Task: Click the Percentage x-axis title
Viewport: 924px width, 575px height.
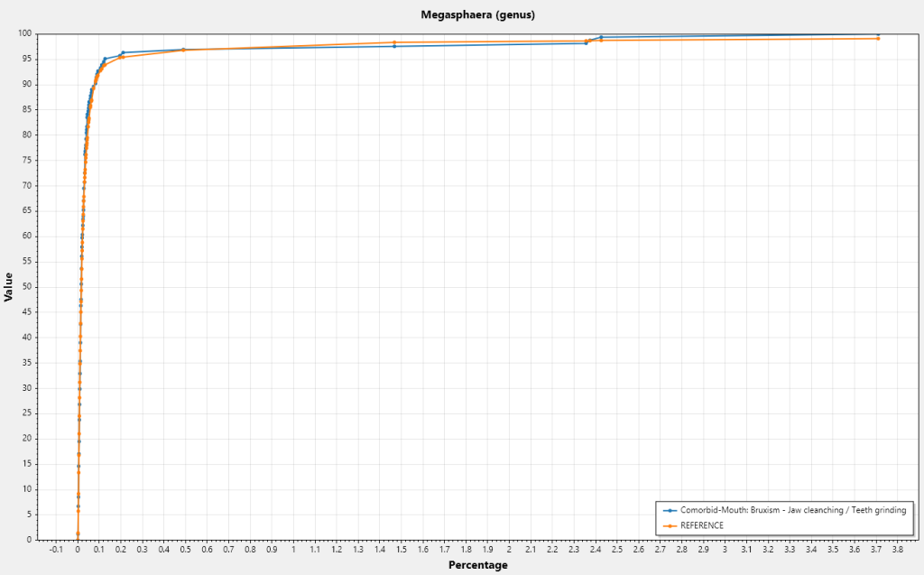Action: pos(478,565)
